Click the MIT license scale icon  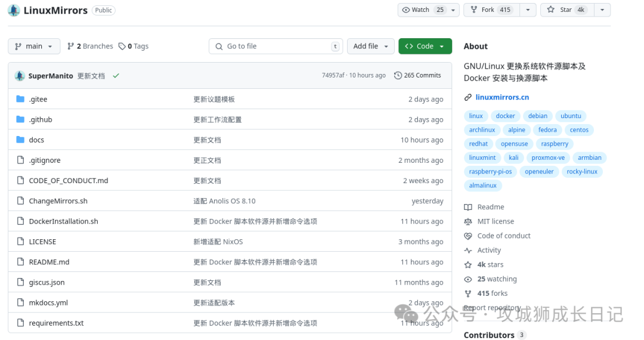(468, 221)
